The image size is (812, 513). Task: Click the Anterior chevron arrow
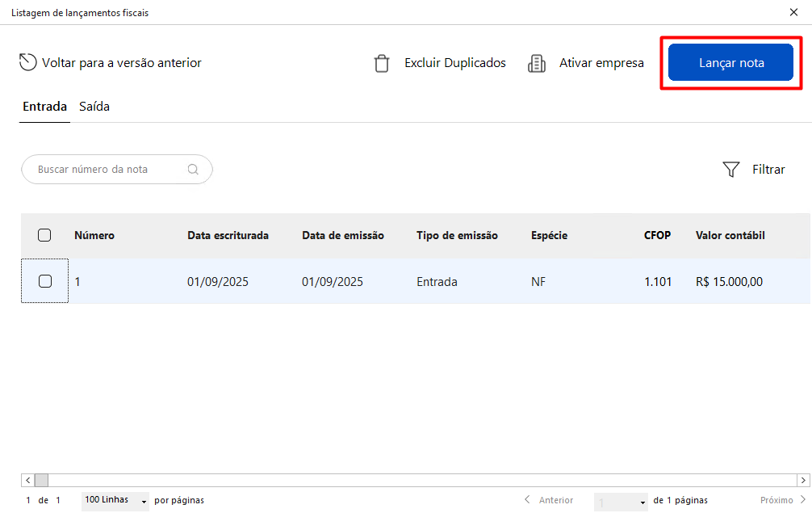(527, 499)
